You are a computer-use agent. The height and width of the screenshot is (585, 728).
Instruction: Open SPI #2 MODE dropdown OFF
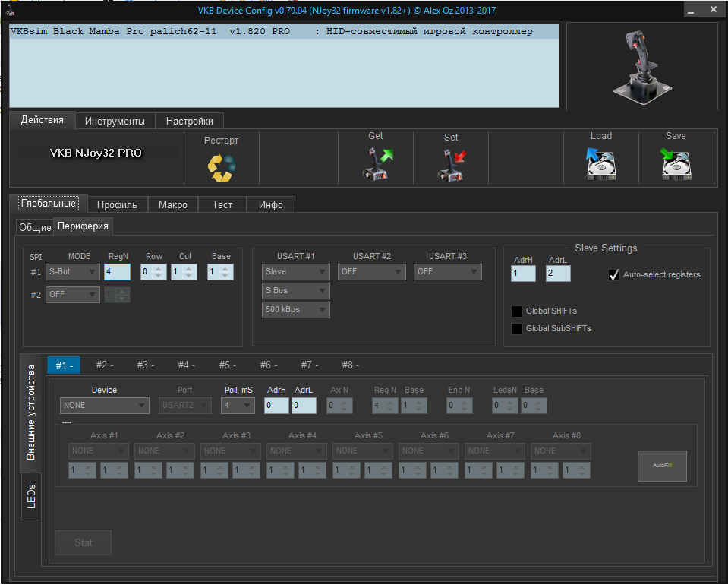pos(72,295)
